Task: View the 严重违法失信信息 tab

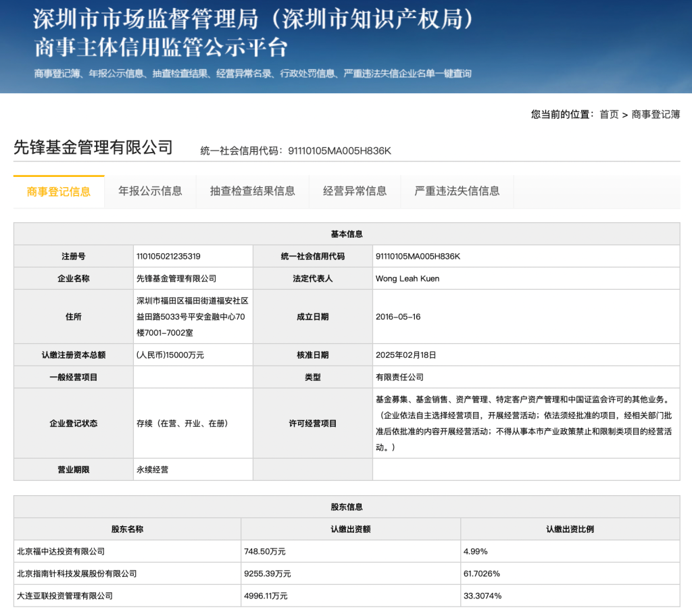Action: pyautogui.click(x=457, y=191)
